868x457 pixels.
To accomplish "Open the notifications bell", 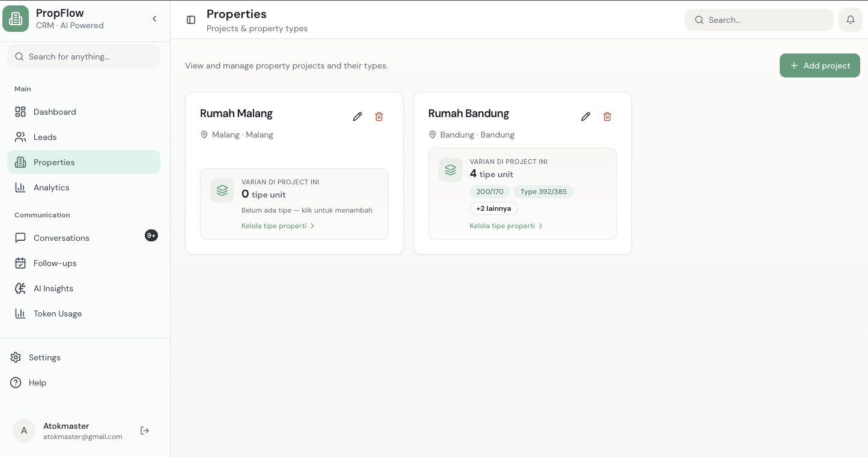I will click(851, 20).
